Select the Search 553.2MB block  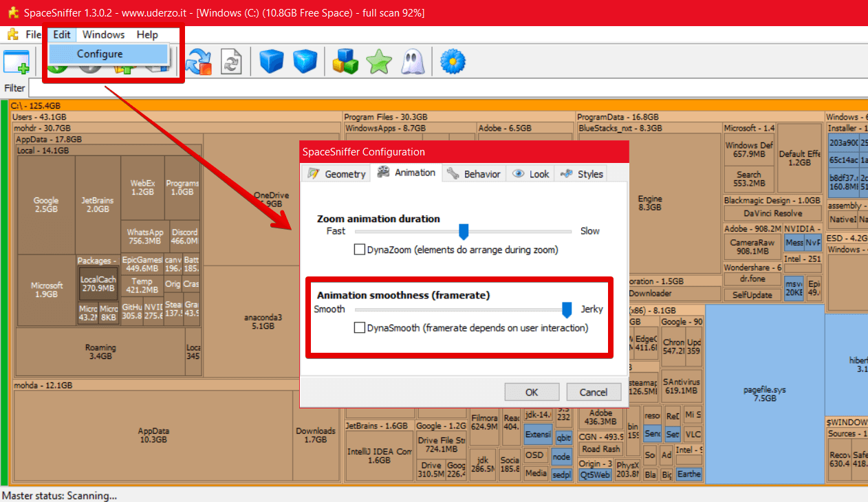[749, 179]
